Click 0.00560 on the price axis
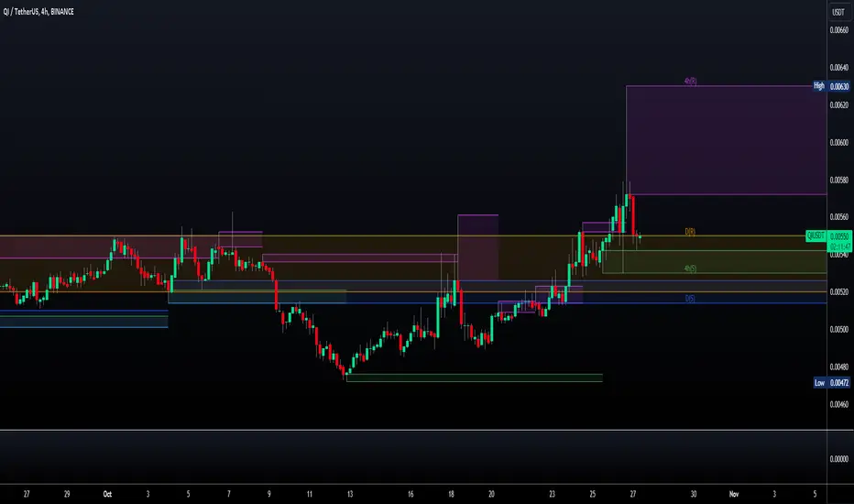The width and height of the screenshot is (854, 504). pos(838,217)
